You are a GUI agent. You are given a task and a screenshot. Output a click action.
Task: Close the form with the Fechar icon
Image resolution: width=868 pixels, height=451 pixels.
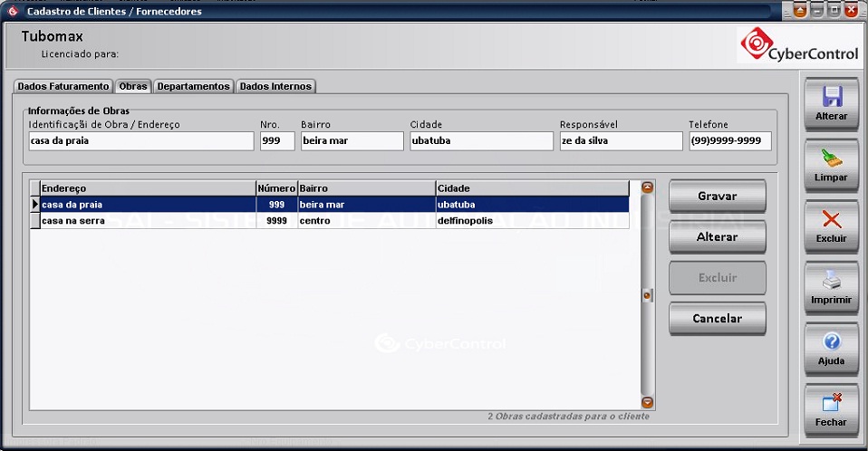[831, 404]
